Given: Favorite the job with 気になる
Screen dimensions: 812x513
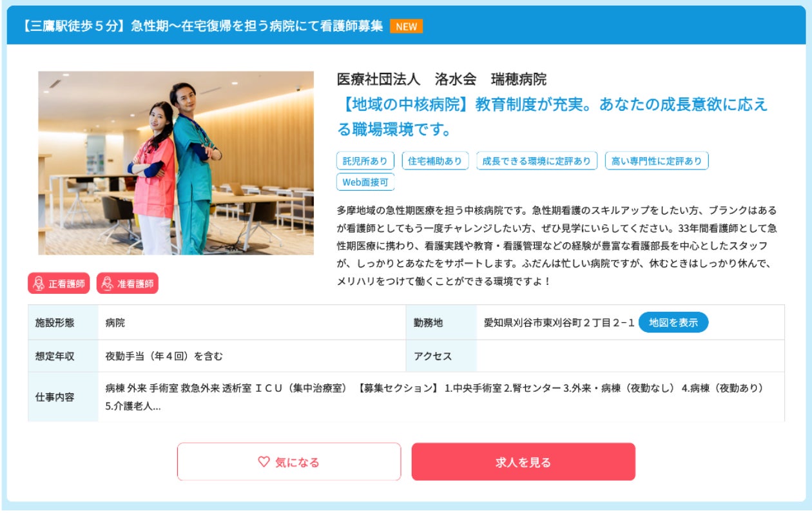Looking at the screenshot, I should (289, 461).
